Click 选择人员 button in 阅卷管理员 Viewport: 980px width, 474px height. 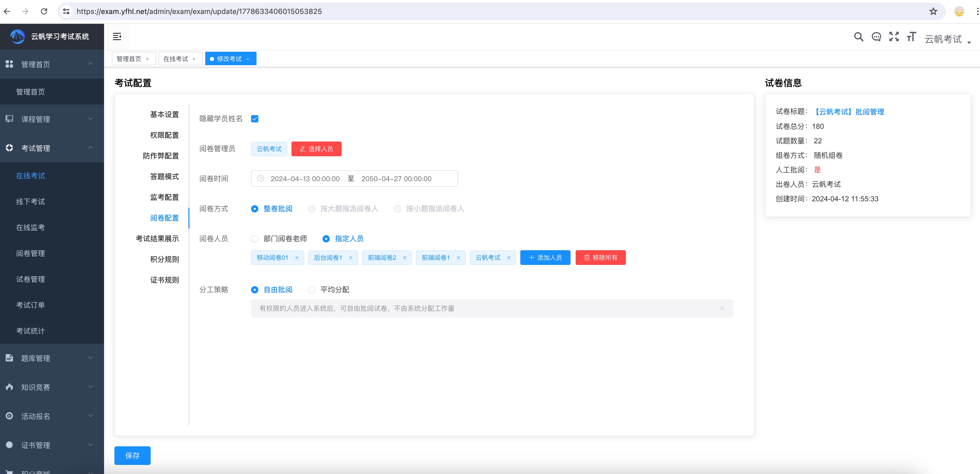[x=316, y=149]
